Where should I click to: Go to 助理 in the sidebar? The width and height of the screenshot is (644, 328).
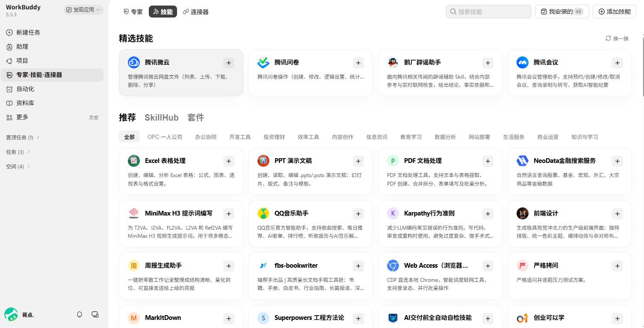(52, 47)
